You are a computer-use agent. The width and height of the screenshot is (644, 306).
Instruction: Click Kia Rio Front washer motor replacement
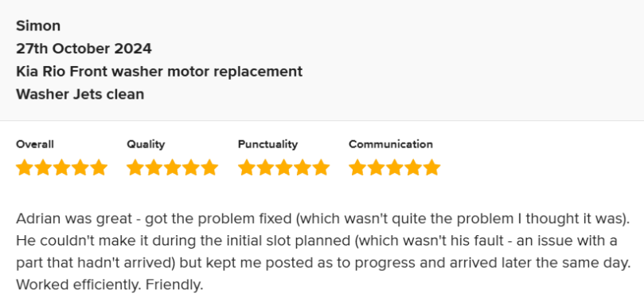click(159, 72)
